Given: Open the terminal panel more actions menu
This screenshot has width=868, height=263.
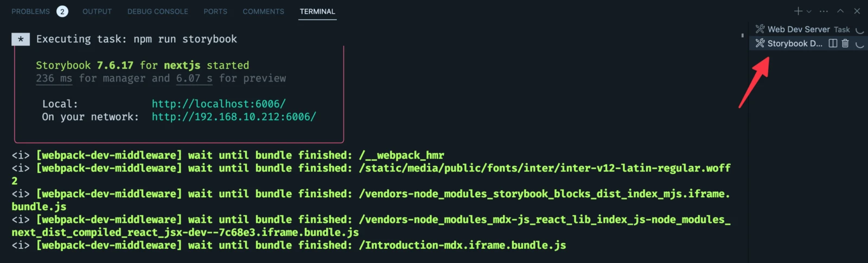Looking at the screenshot, I should (x=824, y=11).
